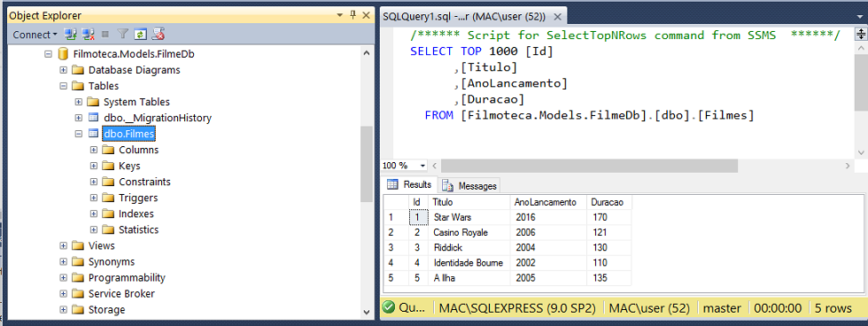868x326 pixels.
Task: Select dbo._MigrationHistory table label
Action: coord(158,118)
